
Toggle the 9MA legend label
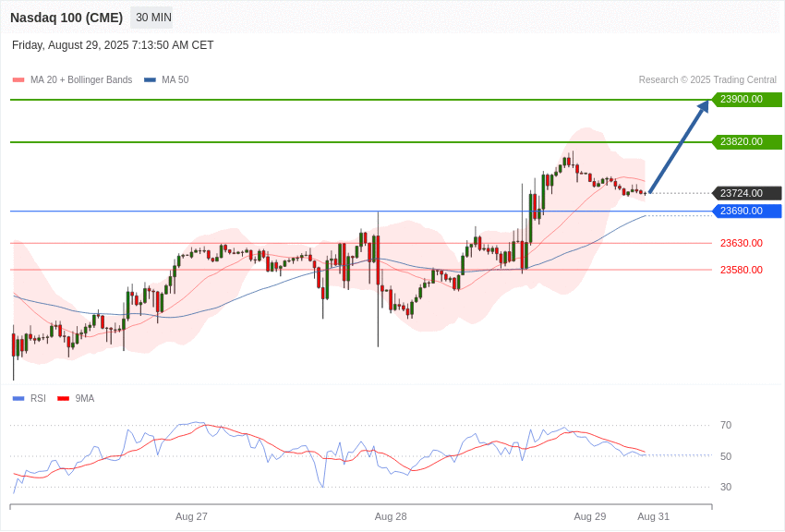(x=85, y=398)
